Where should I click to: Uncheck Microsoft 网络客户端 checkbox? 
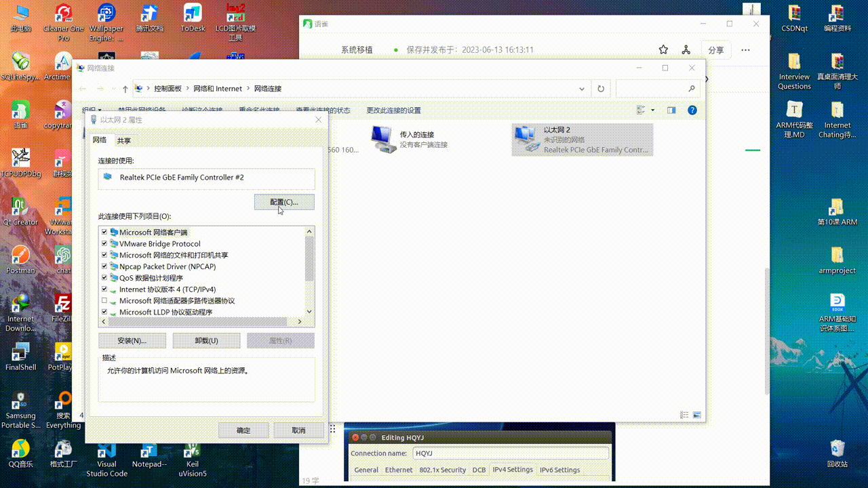[x=104, y=232]
